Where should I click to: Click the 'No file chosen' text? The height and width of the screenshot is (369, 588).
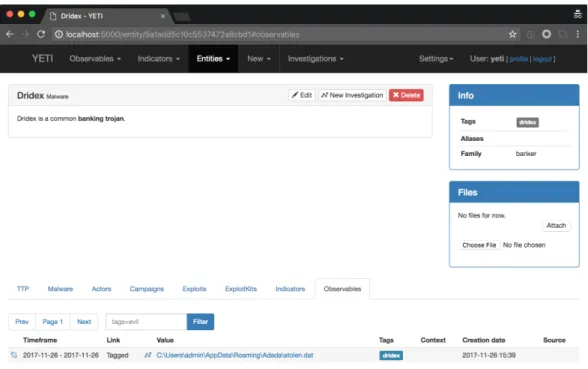pos(524,245)
